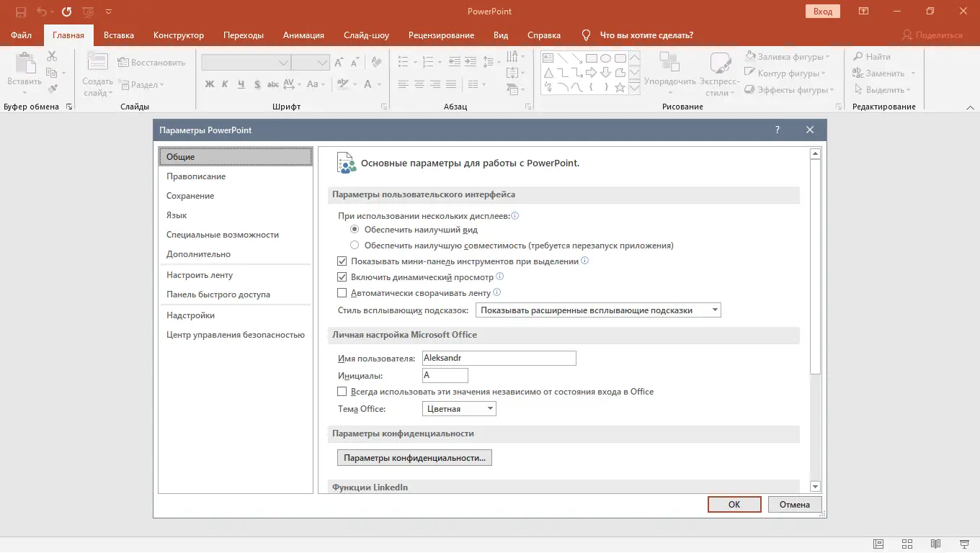This screenshot has width=980, height=553.
Task: Switch to the 'Конструктор' ribbon tab
Action: pyautogui.click(x=179, y=35)
